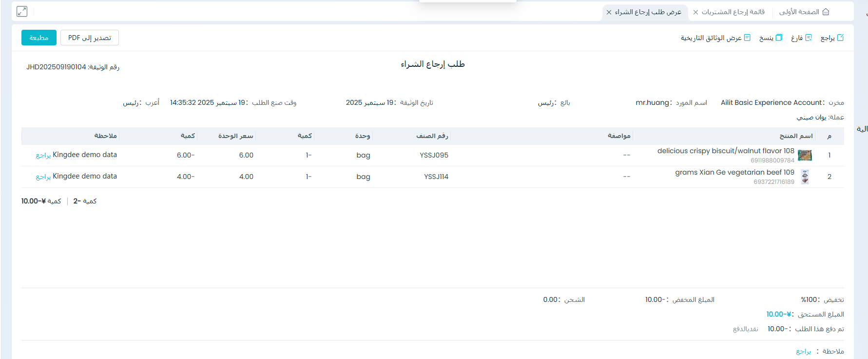Screen dimensions: 868x359
Task: Close the عرض طلب إرجاع الشراء tab
Action: click(609, 12)
